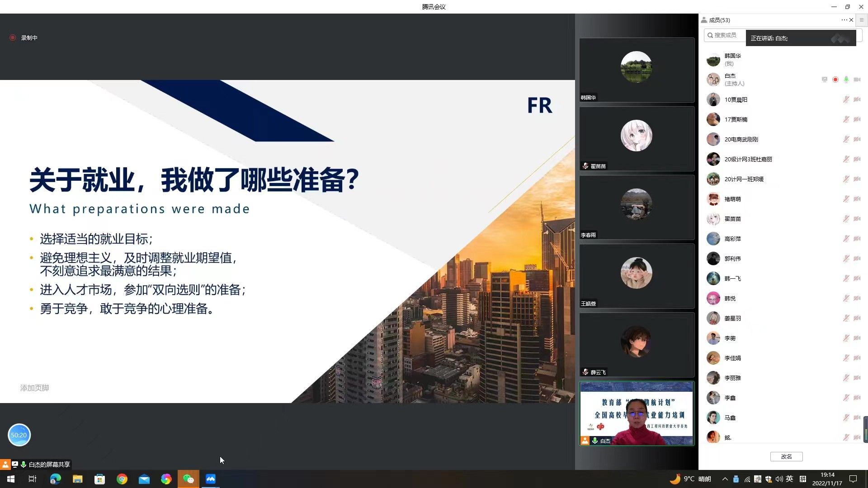Viewport: 868px width, 488px height.
Task: Open Tencent Meeting taskbar icon
Action: tap(211, 479)
